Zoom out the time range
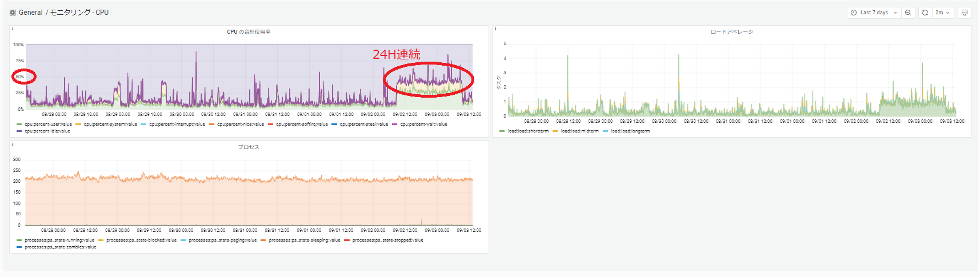The height and width of the screenshot is (277, 980). pyautogui.click(x=908, y=13)
